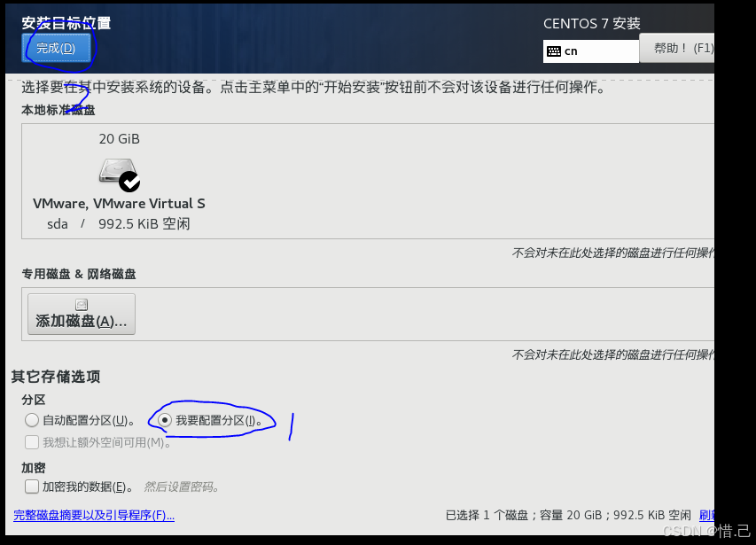
Task: Open 完整磁盘摘要以及引导程序(F)... link
Action: coord(94,515)
